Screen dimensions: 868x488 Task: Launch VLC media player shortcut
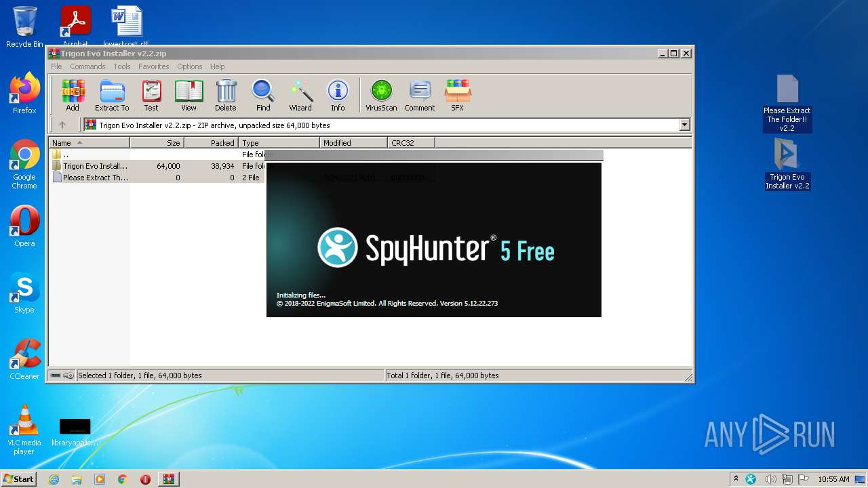click(x=24, y=430)
